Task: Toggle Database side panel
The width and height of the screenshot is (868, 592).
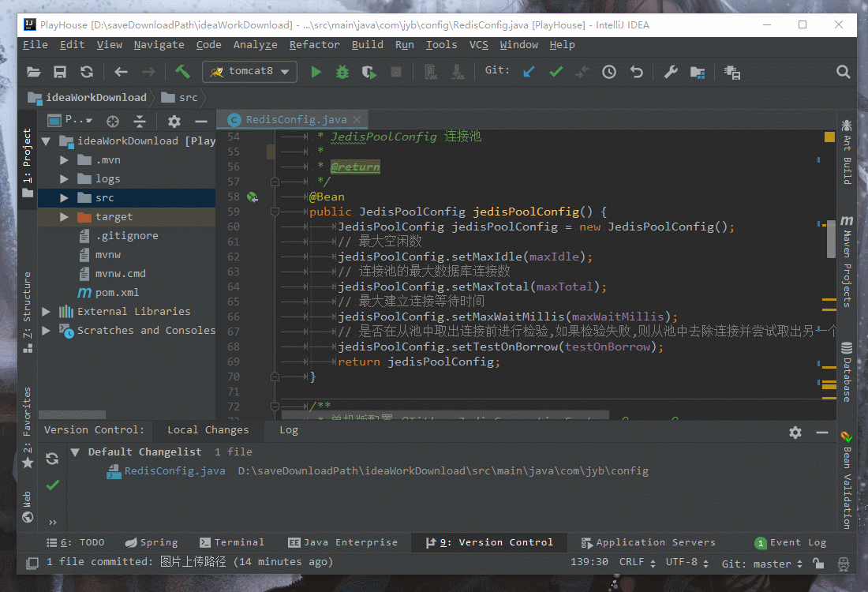Action: [x=847, y=372]
